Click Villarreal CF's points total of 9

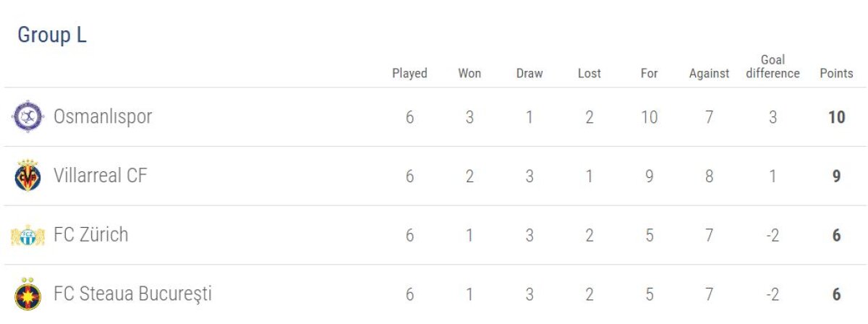click(x=836, y=176)
